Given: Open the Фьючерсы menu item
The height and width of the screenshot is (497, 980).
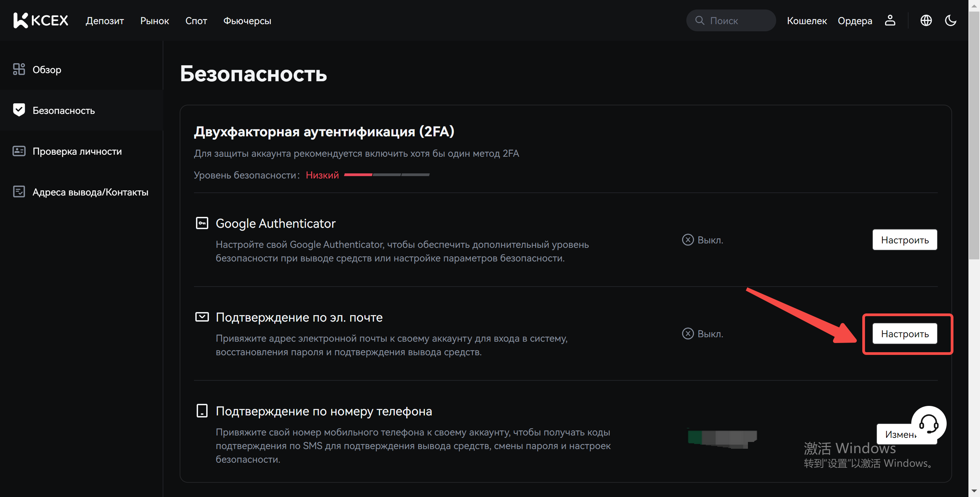Looking at the screenshot, I should click(247, 21).
